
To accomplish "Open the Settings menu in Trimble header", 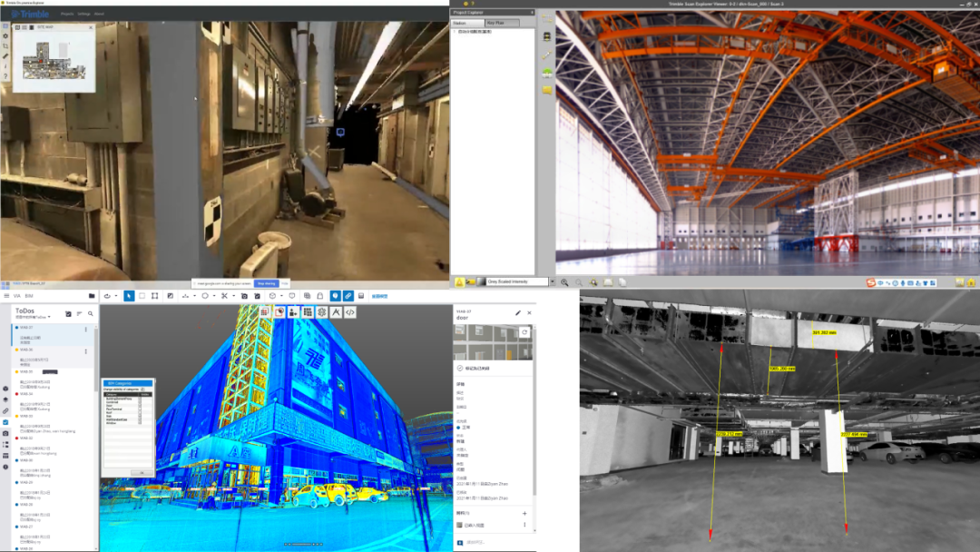I will click(x=83, y=15).
